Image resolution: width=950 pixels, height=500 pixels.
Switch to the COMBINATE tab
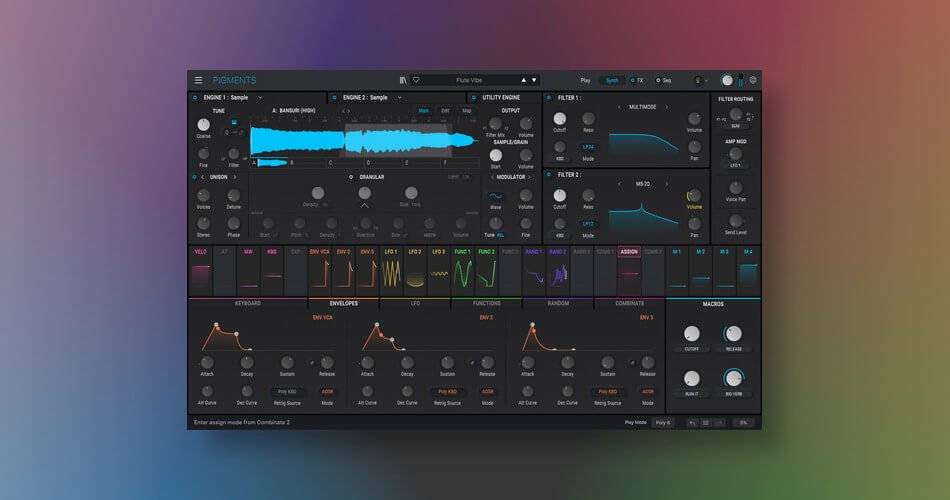(x=629, y=303)
